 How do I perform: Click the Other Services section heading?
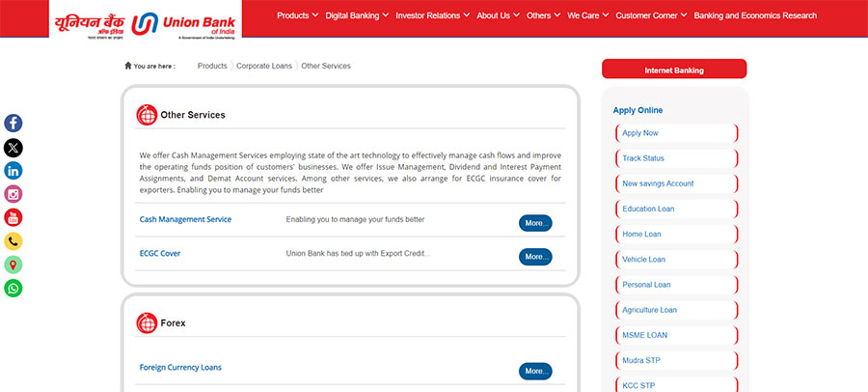(x=193, y=115)
